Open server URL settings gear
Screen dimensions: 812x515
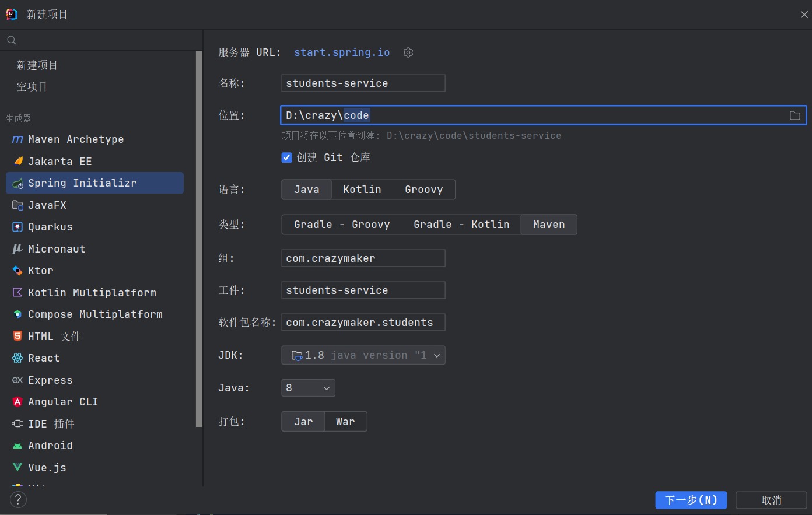click(408, 52)
